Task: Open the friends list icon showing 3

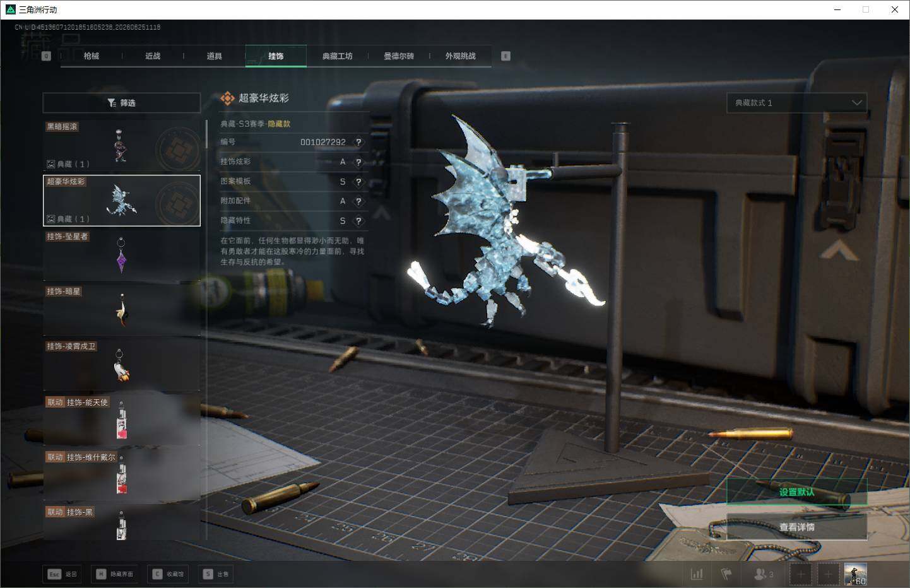Action: click(764, 574)
